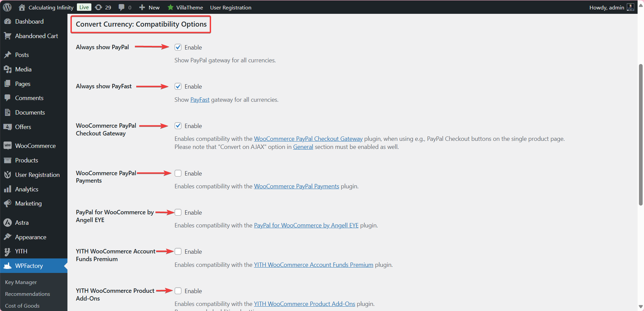
Task: Open the PayFast link
Action: 200,100
